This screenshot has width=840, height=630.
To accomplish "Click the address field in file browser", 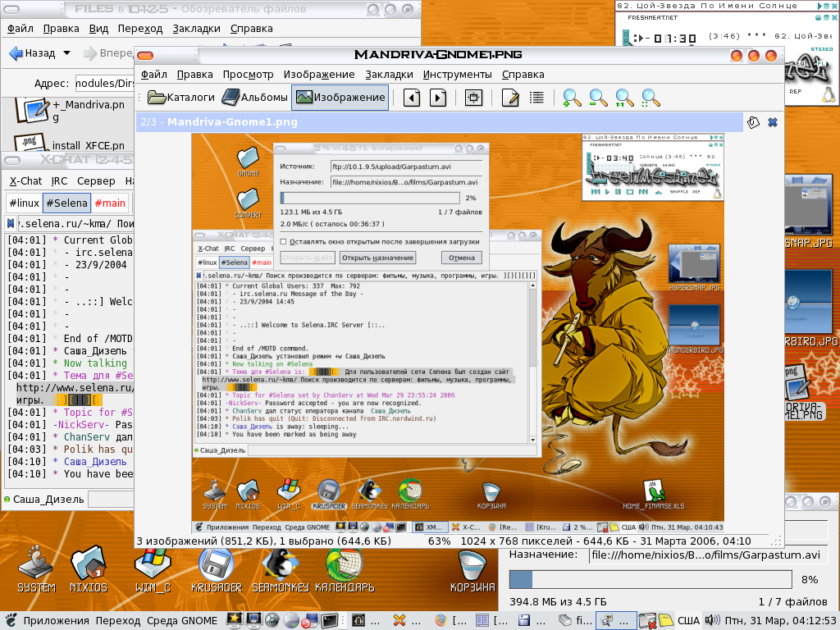I will pyautogui.click(x=104, y=83).
